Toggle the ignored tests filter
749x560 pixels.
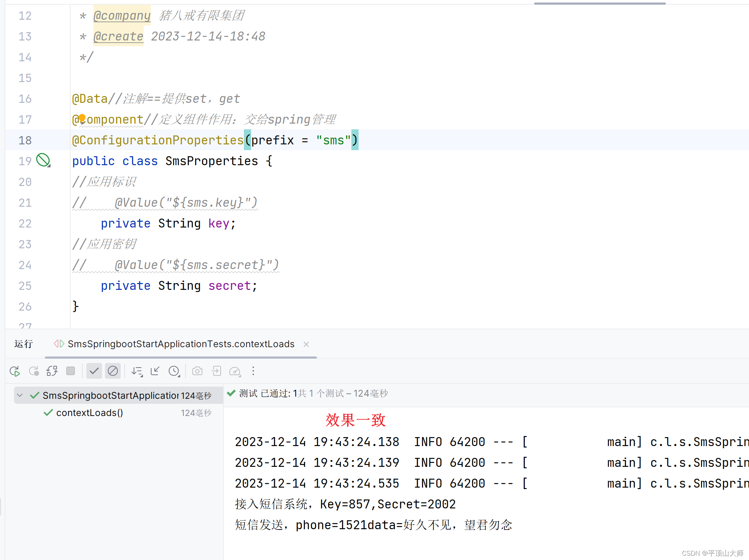(113, 371)
